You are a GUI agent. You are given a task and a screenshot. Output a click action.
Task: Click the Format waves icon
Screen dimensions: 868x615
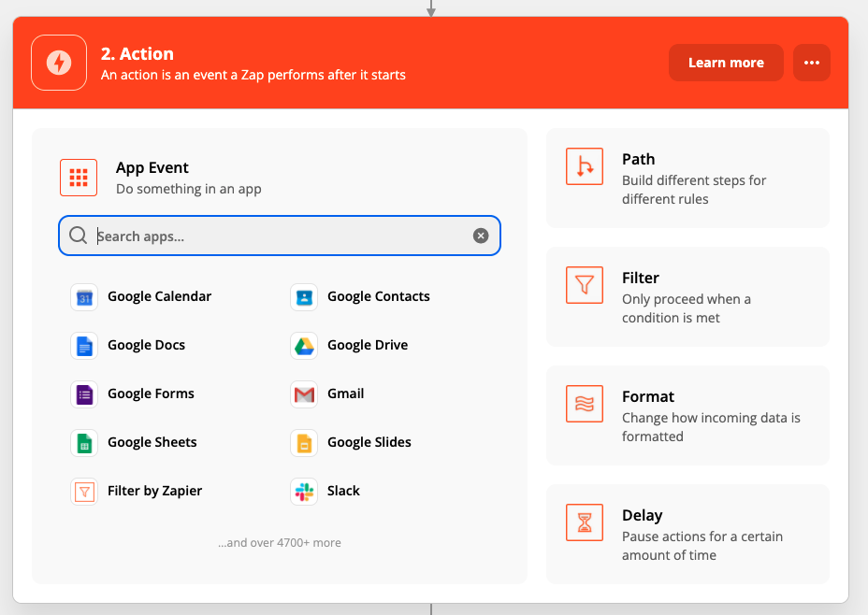tap(585, 404)
